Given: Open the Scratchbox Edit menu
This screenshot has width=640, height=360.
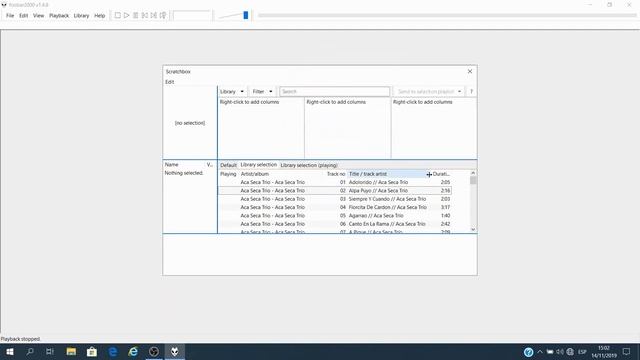Looking at the screenshot, I should pos(169,82).
